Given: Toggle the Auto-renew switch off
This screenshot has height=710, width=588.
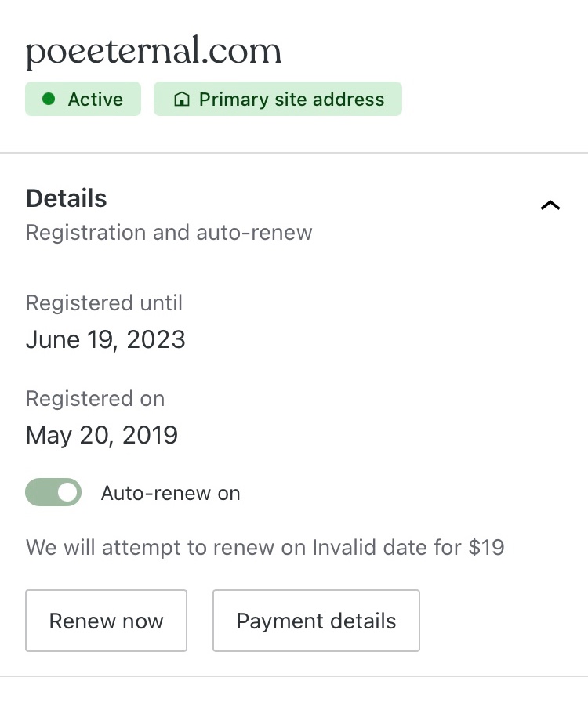Looking at the screenshot, I should pyautogui.click(x=53, y=493).
